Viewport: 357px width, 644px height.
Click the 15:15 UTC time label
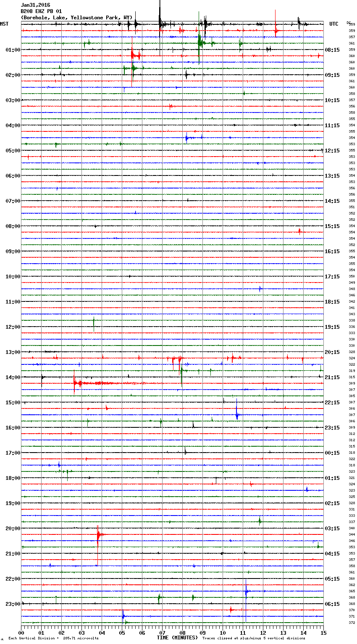click(x=332, y=226)
